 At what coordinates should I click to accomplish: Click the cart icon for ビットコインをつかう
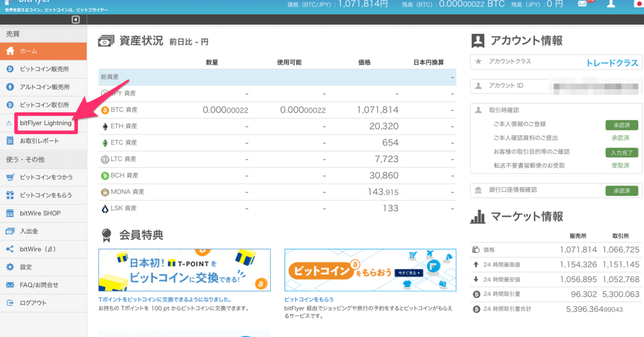tap(10, 177)
